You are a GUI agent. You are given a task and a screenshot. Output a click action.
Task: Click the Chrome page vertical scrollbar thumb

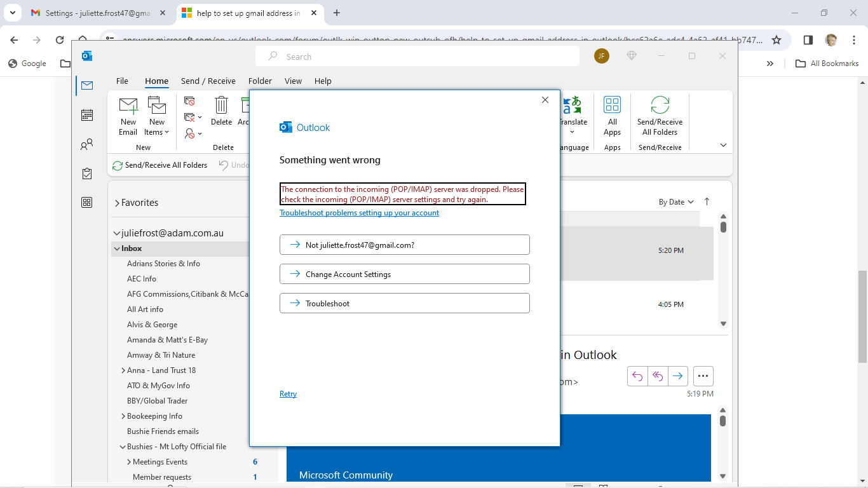862,316
